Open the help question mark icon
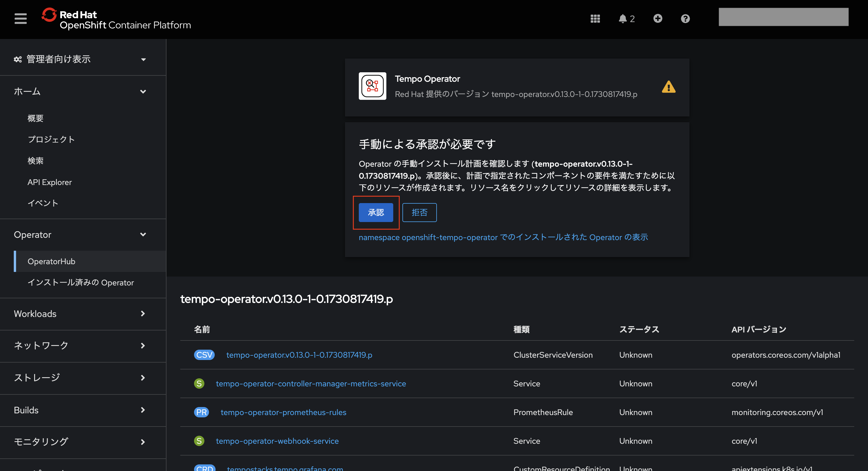Screen dimensions: 868x471 click(685, 19)
